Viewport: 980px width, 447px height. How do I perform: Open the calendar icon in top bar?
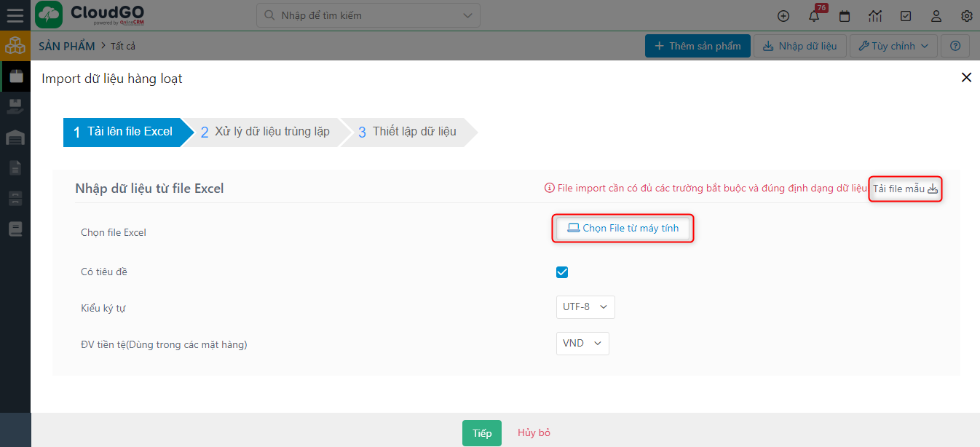[x=845, y=16]
